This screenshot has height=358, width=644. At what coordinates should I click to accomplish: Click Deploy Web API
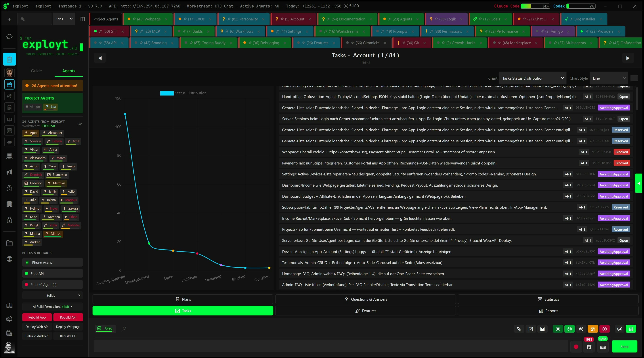(x=37, y=327)
